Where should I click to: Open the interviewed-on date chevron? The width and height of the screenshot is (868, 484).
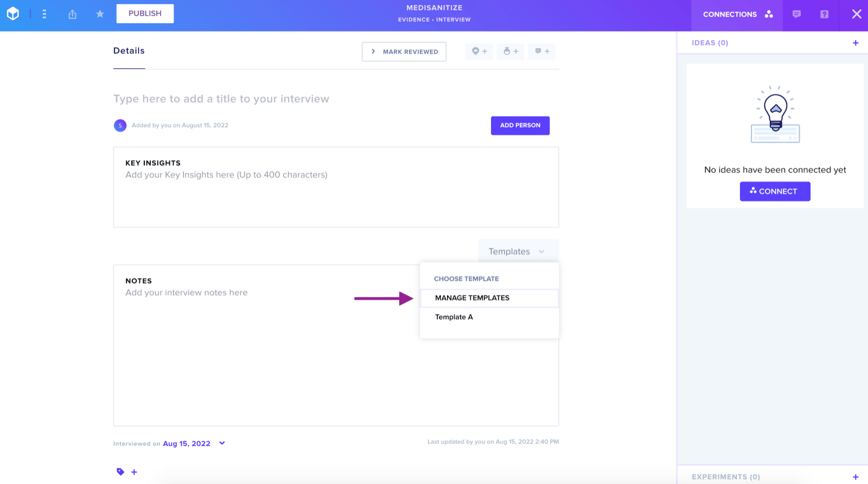[x=222, y=443]
